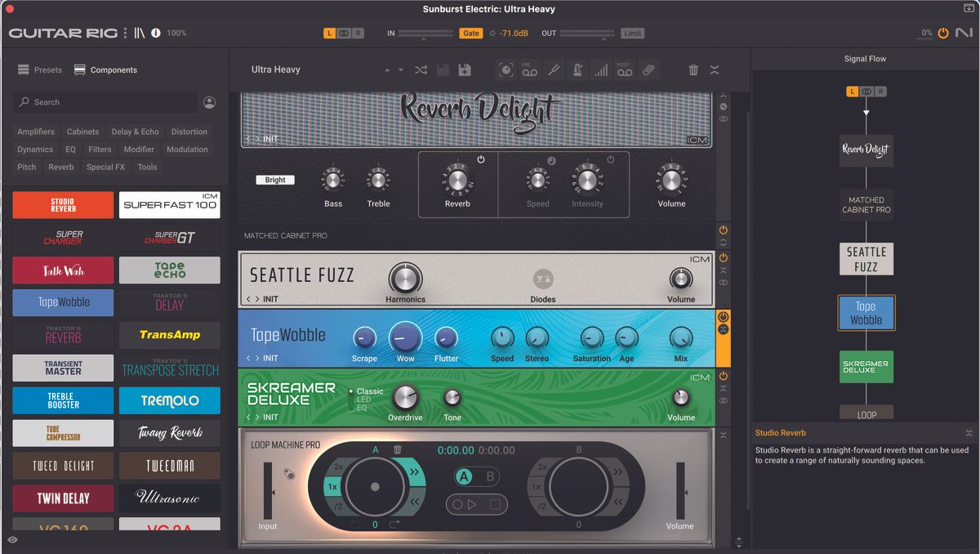
Task: Enable the Bright switch on Reverb Delight
Action: [x=275, y=179]
